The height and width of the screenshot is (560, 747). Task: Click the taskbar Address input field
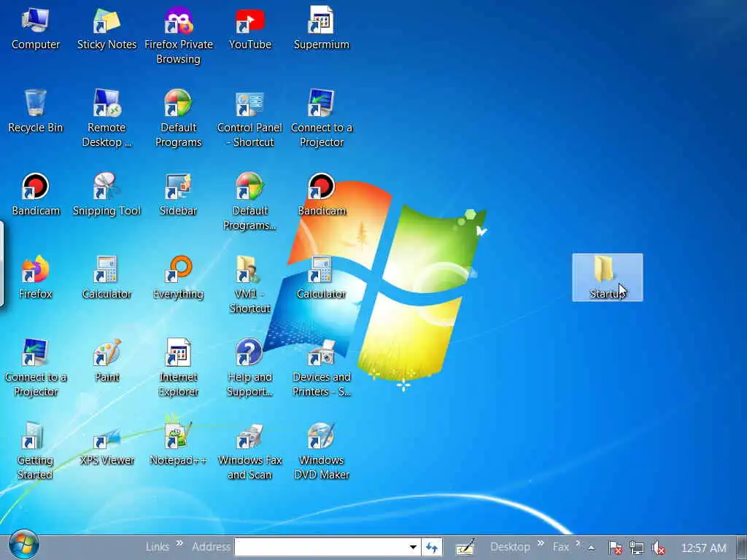tap(321, 547)
